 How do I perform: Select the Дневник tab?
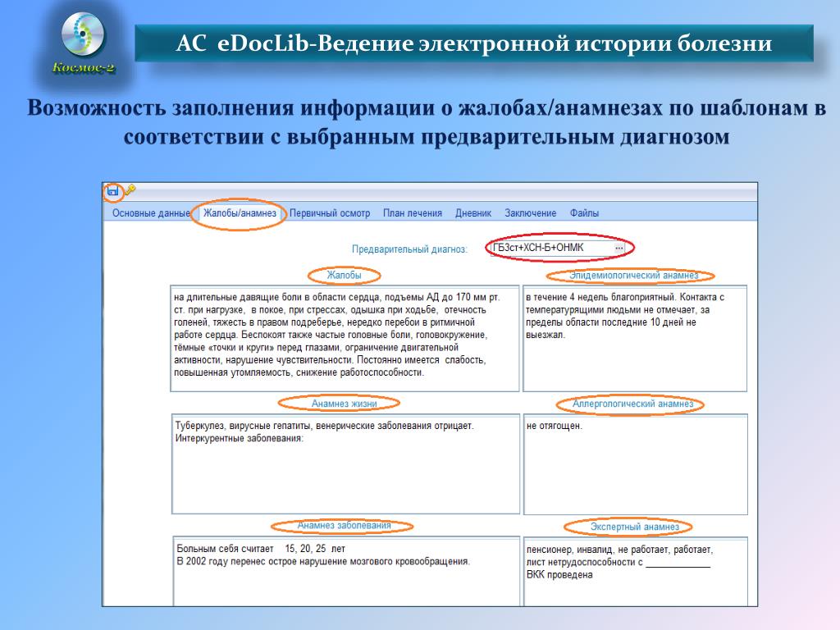473,212
